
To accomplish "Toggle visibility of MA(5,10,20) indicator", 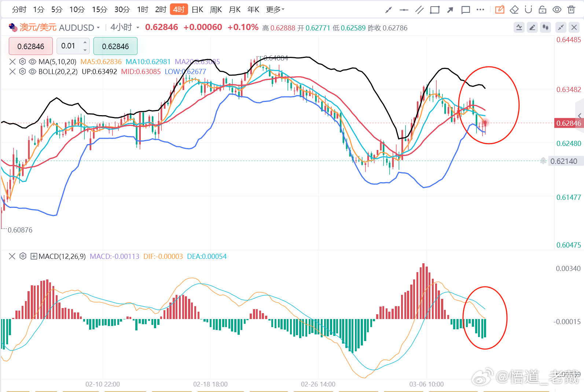I will pos(32,62).
